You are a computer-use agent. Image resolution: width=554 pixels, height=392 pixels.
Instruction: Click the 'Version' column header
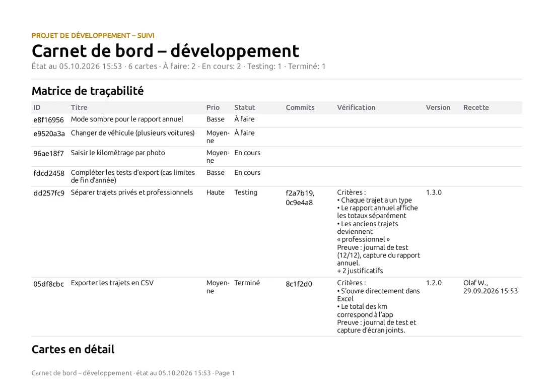(x=438, y=107)
